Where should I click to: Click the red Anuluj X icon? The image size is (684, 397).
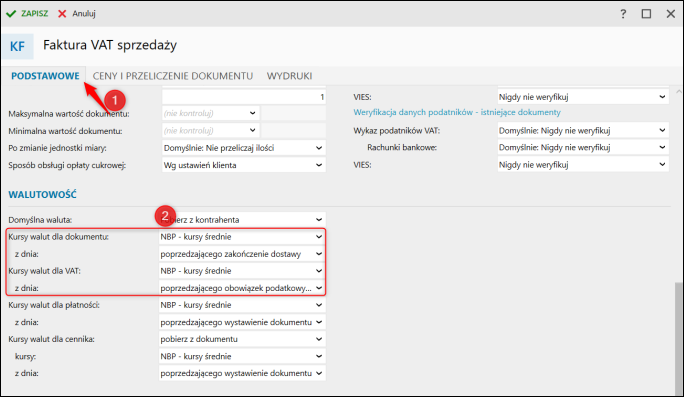point(62,14)
